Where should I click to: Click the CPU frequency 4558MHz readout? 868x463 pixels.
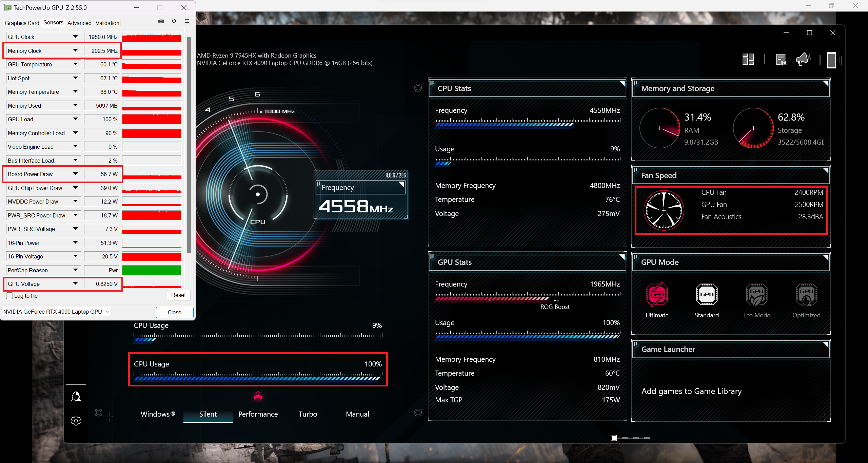(x=356, y=206)
